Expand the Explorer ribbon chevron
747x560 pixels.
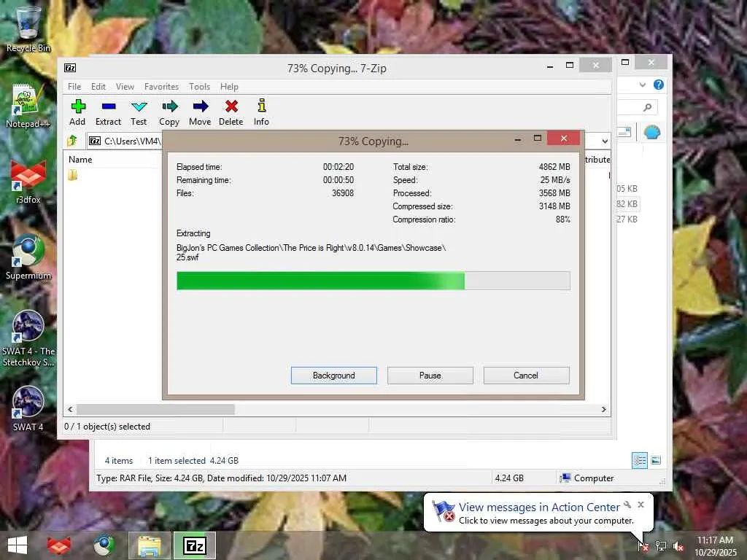click(643, 85)
